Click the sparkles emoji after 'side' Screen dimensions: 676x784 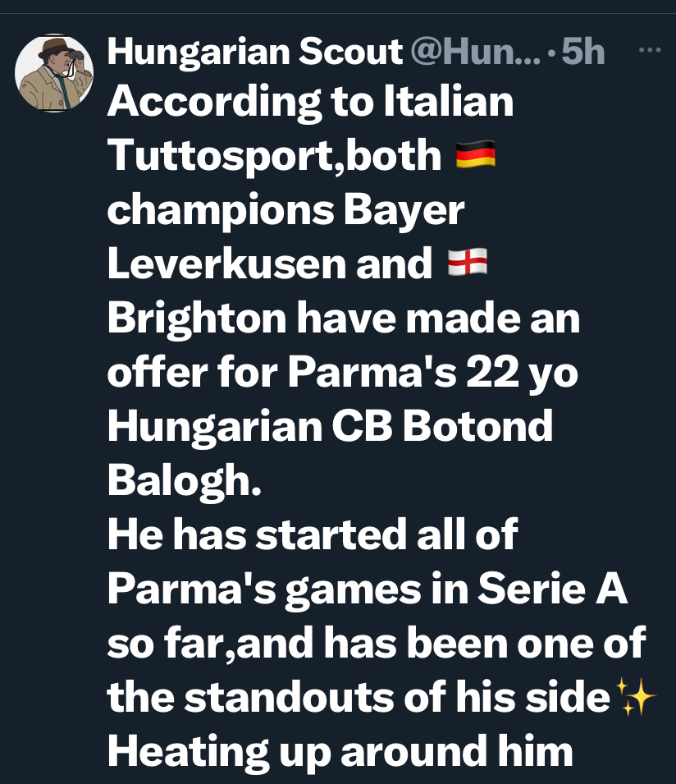point(635,696)
